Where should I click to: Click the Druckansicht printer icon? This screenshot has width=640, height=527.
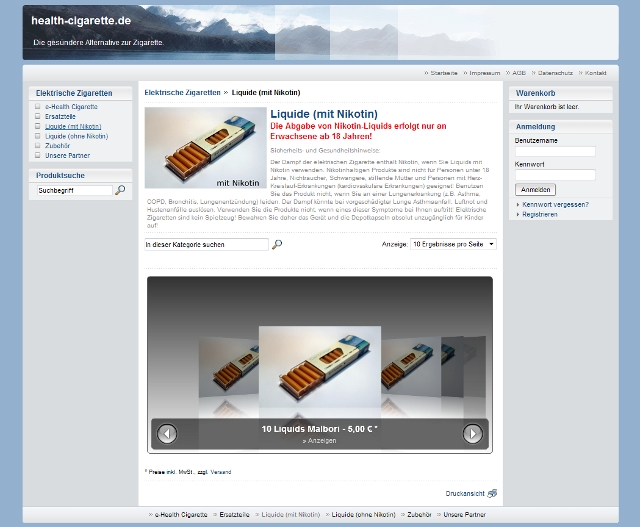pos(492,493)
